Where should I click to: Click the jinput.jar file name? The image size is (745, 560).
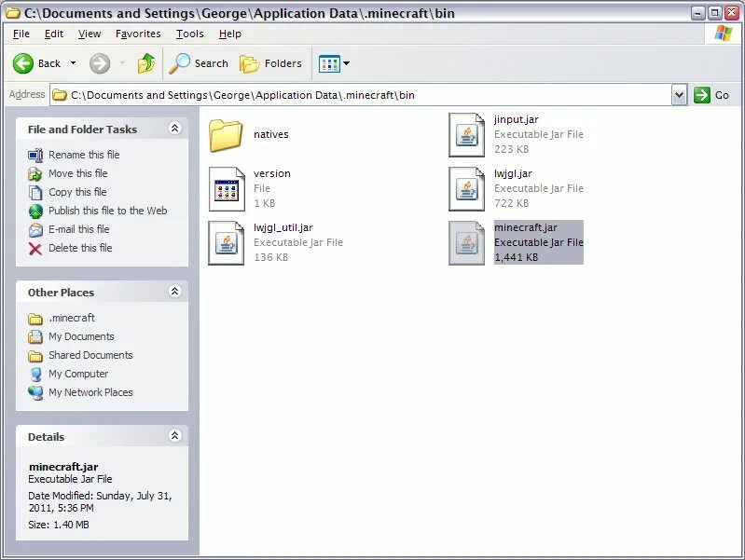(516, 119)
